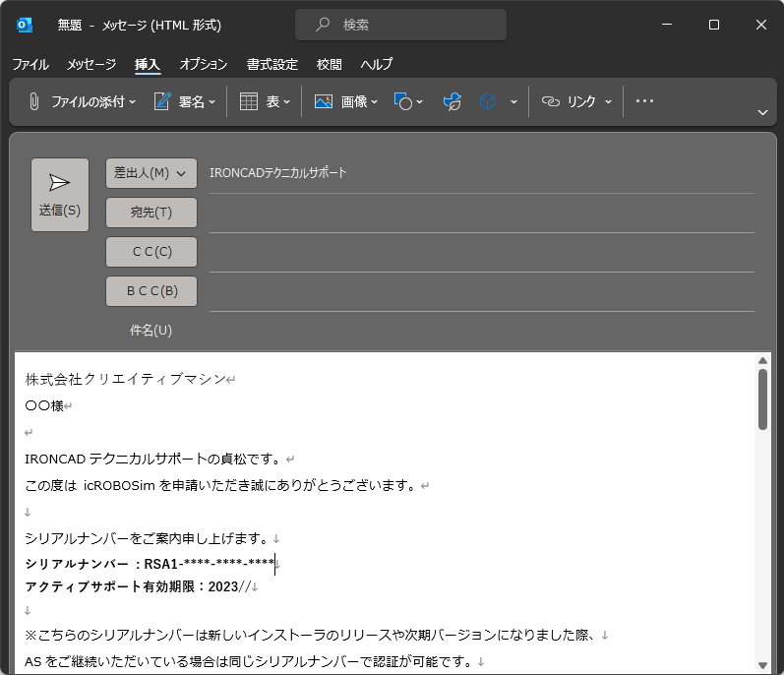784x675 pixels.
Task: Expand the 署名 dropdown arrow
Action: (x=212, y=102)
